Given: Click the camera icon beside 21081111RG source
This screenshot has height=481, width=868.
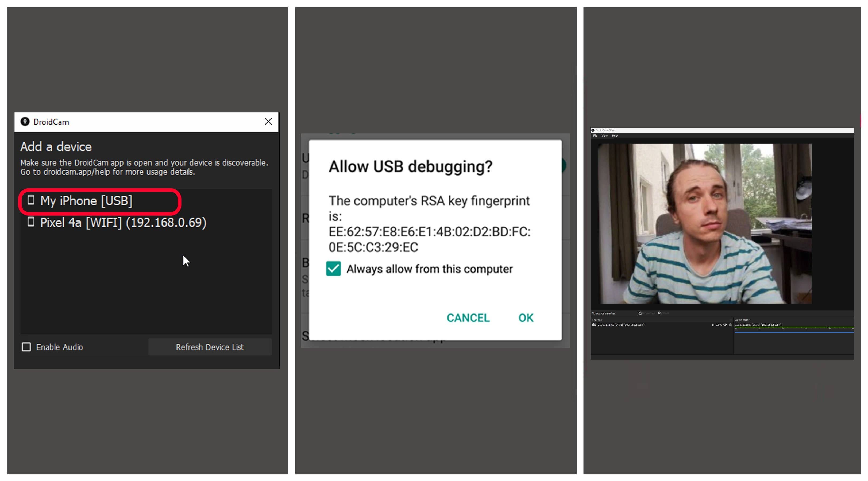Looking at the screenshot, I should [594, 325].
